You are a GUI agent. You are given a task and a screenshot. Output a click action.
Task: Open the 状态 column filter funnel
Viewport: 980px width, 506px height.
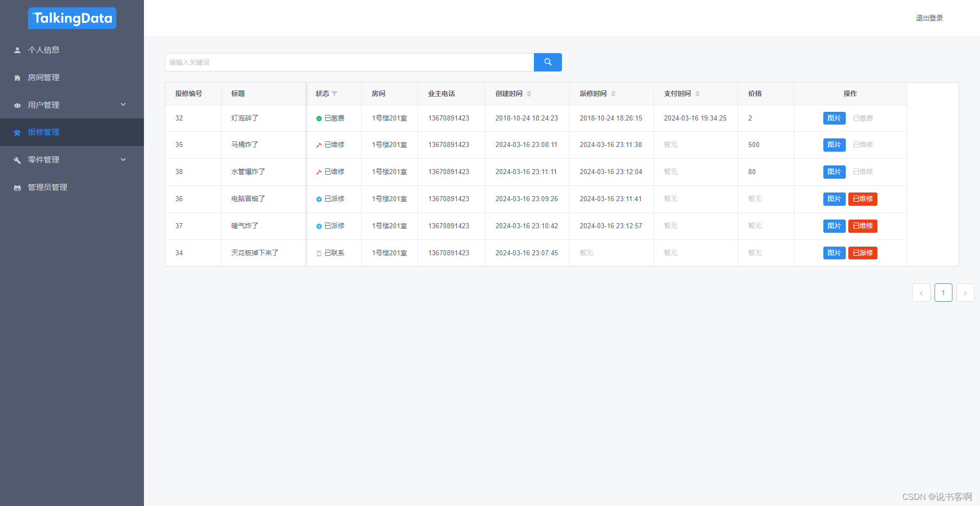[334, 94]
